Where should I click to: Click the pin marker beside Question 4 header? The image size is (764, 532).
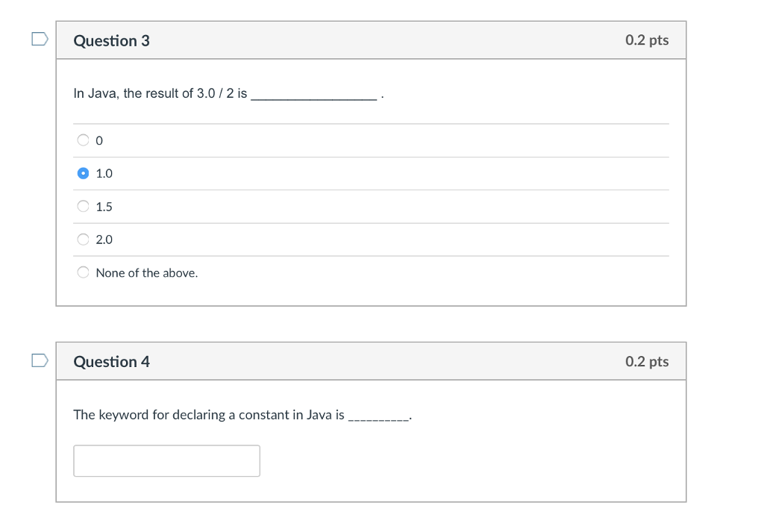click(x=40, y=360)
